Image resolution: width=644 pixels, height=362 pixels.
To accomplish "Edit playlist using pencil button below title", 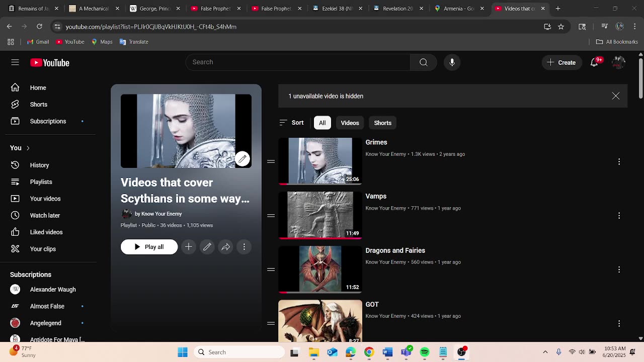I will point(207,247).
